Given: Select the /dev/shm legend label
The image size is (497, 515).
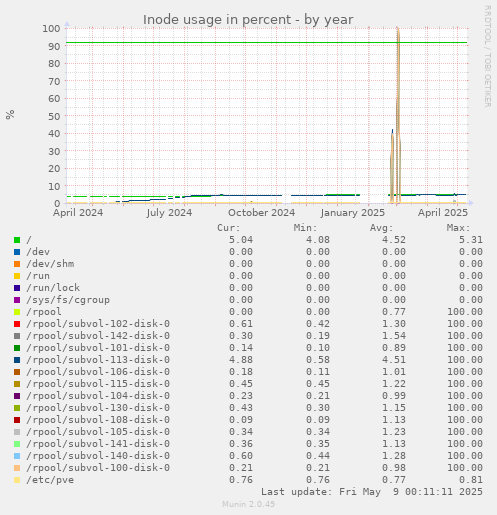Looking at the screenshot, I should click(x=50, y=264).
